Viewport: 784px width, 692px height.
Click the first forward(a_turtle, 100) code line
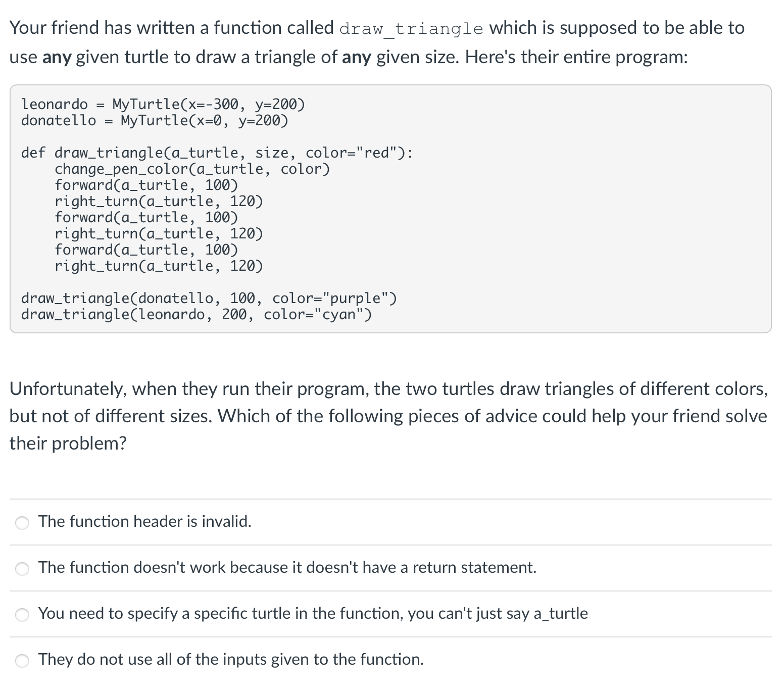[x=146, y=185]
